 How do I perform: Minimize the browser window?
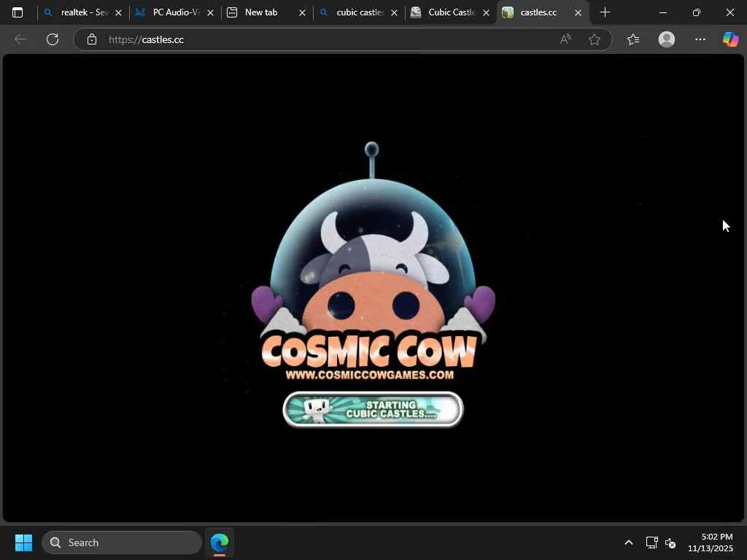point(662,12)
